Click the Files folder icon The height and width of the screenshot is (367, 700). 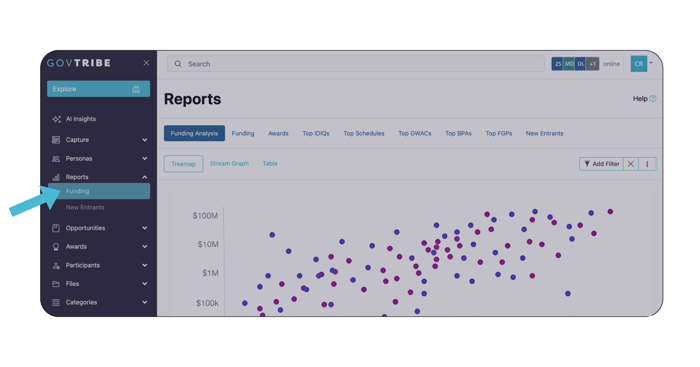56,284
